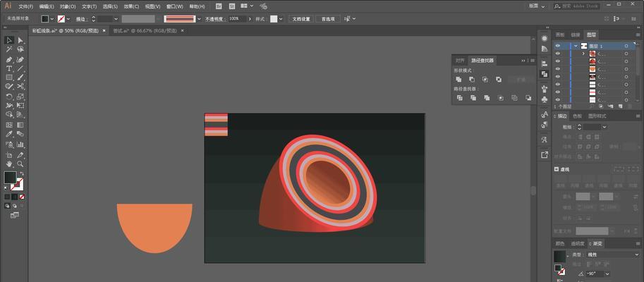The width and height of the screenshot is (644, 282).
Task: Expand the first sublayer group arrow
Action: click(x=583, y=54)
